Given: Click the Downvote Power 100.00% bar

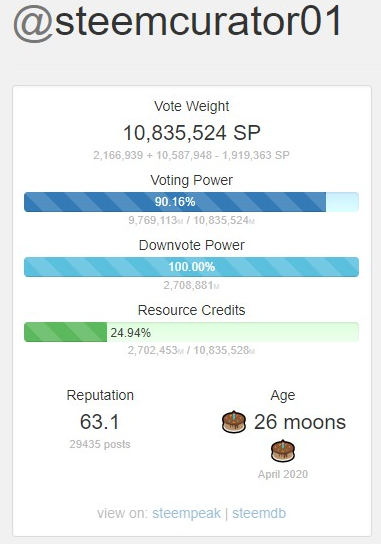Looking at the screenshot, I should tap(191, 267).
